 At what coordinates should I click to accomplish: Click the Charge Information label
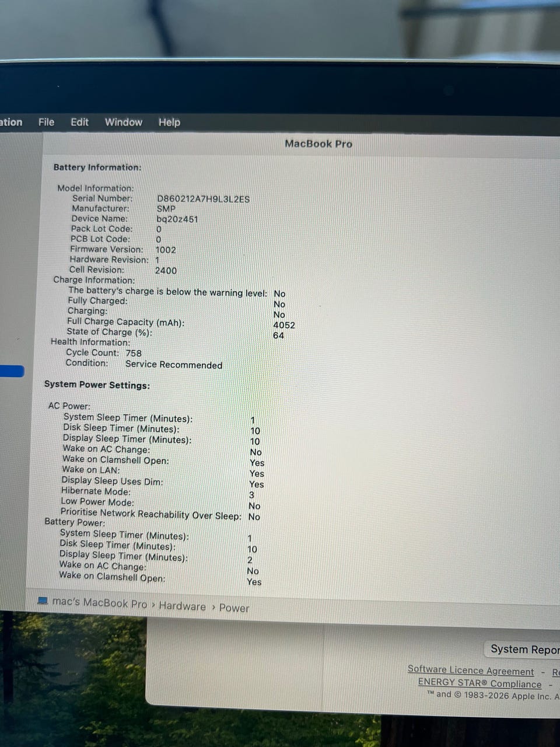pyautogui.click(x=94, y=280)
